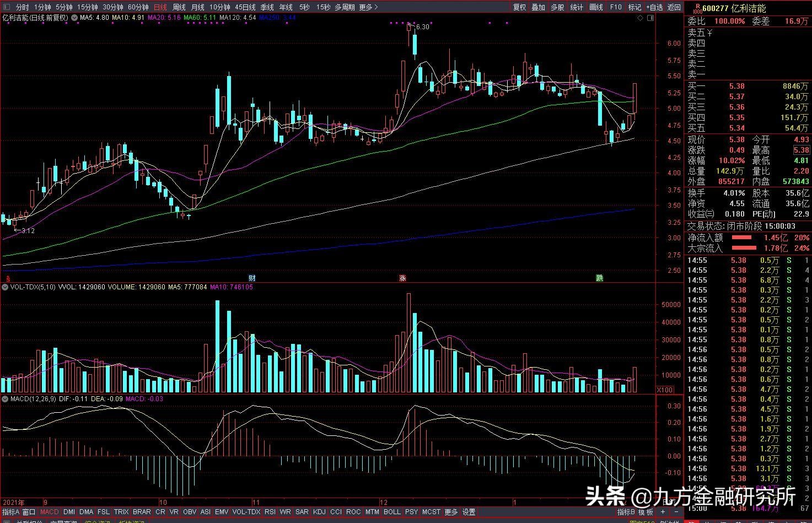Click the 标记 mark button
Image resolution: width=812 pixels, height=523 pixels.
click(x=634, y=7)
